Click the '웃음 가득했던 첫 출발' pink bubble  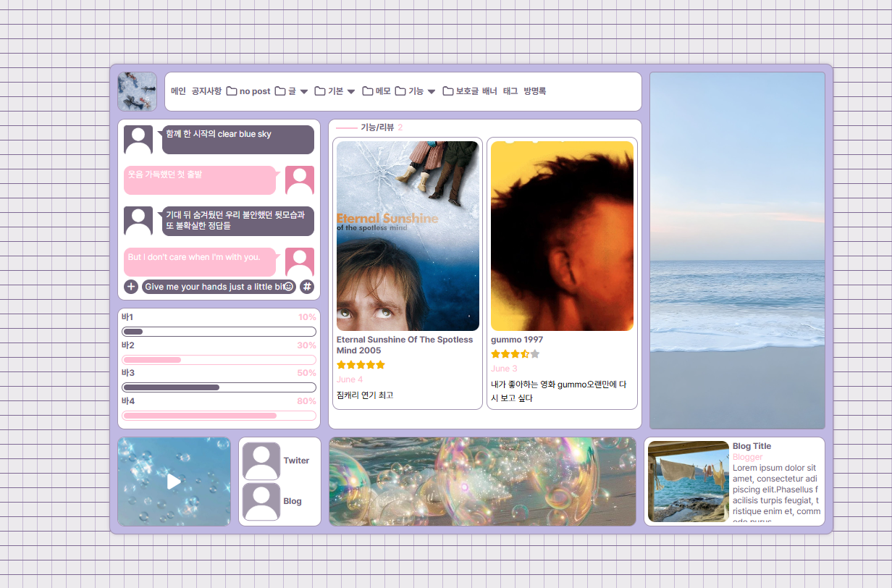200,180
